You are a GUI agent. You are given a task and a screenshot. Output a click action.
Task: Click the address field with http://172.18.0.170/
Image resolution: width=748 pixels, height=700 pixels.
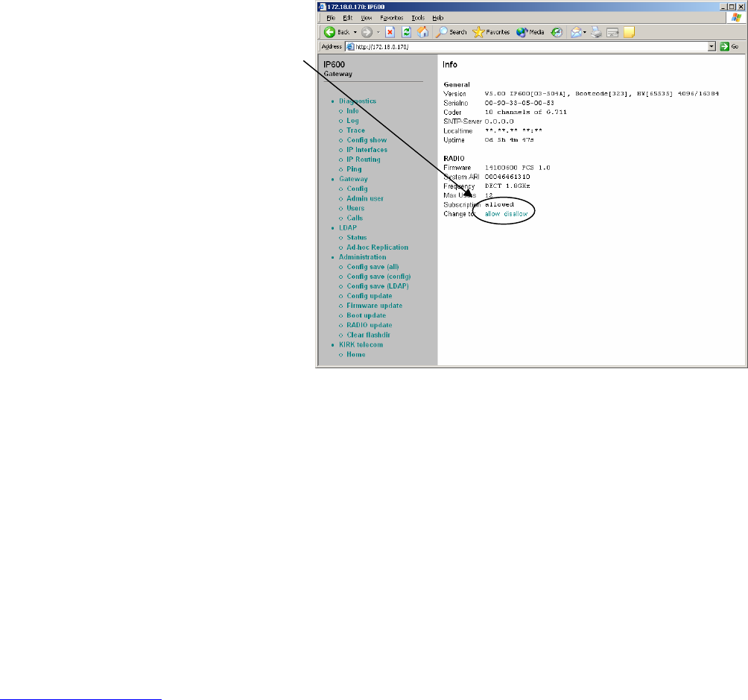tap(530, 46)
